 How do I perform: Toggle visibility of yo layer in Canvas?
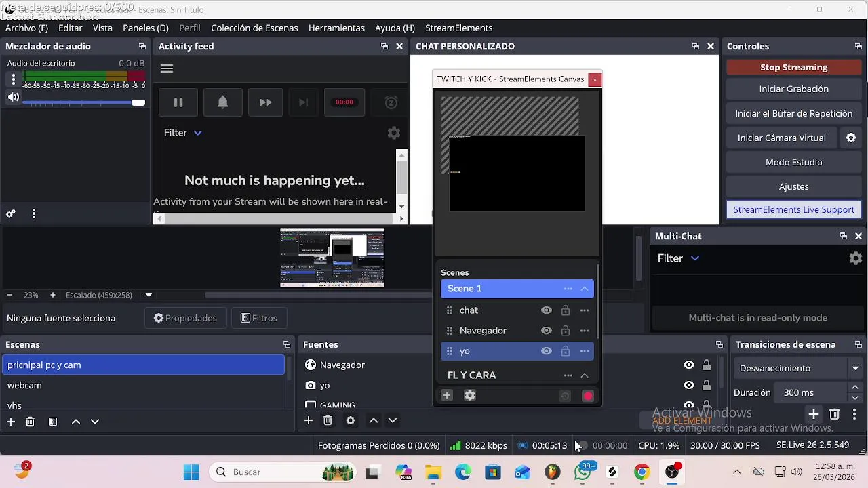(547, 351)
